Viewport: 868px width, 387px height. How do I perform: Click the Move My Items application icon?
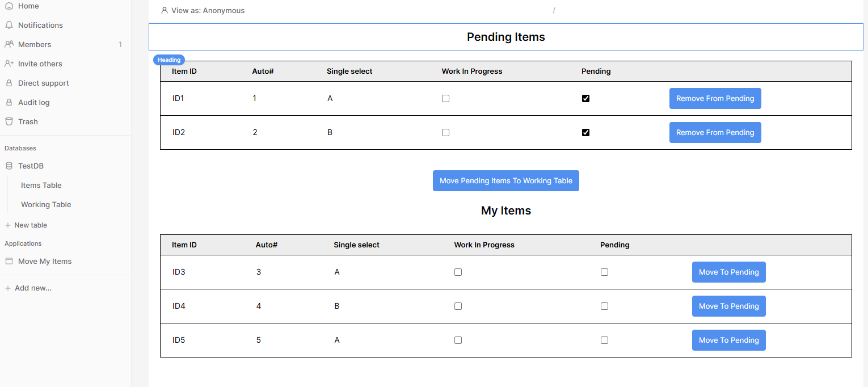tap(9, 262)
